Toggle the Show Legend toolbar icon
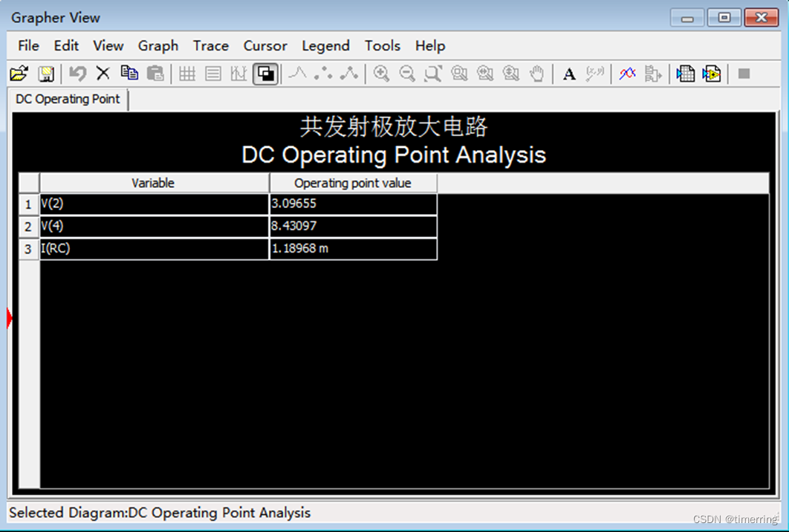The image size is (789, 532). [x=213, y=74]
